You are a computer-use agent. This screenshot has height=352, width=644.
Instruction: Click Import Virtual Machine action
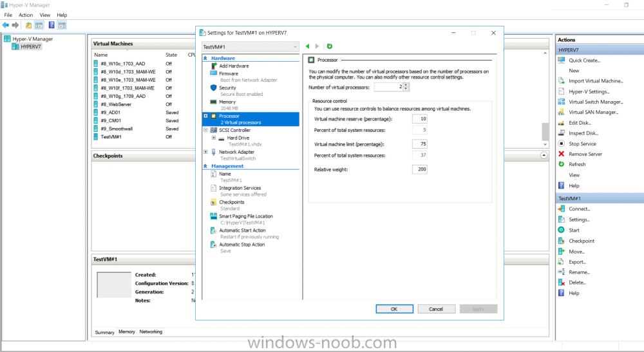tap(596, 81)
